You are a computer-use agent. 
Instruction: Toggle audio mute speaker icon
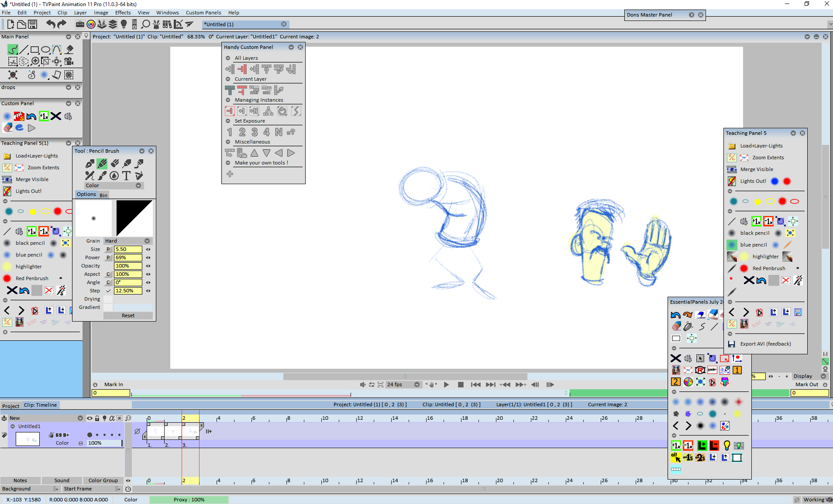pyautogui.click(x=362, y=384)
